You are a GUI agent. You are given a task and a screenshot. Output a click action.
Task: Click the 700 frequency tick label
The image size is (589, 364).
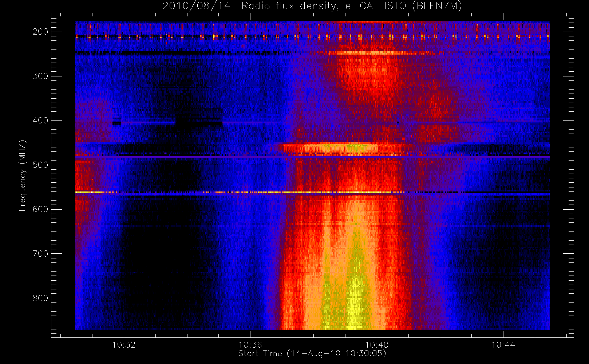(40, 254)
